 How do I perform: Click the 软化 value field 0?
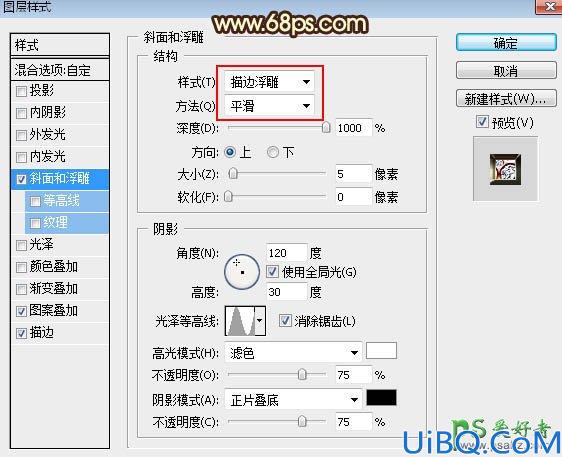click(353, 197)
